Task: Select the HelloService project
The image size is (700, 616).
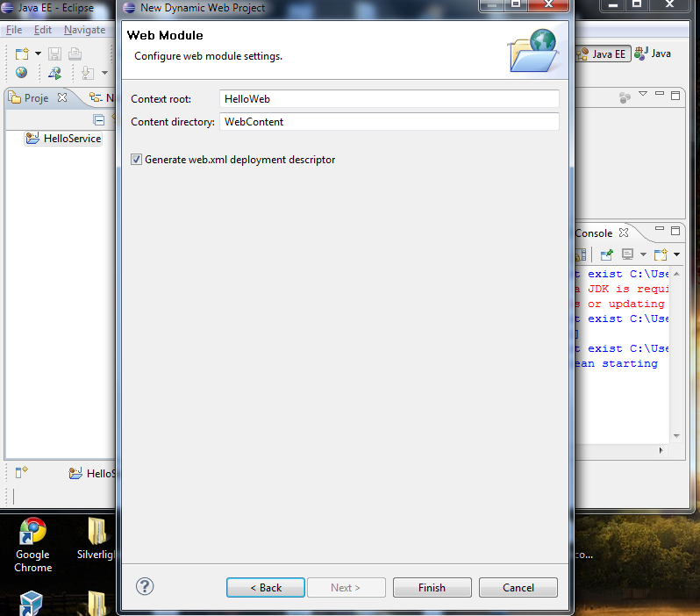Action: [x=63, y=139]
